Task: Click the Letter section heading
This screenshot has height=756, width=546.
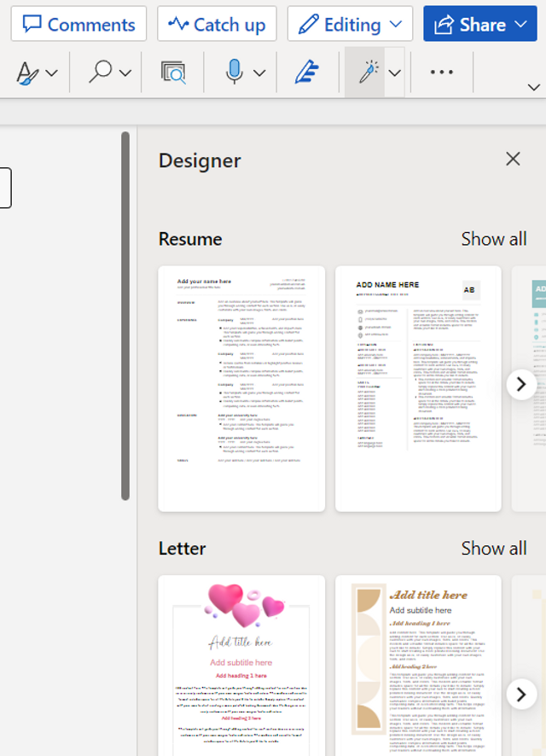Action: (183, 549)
